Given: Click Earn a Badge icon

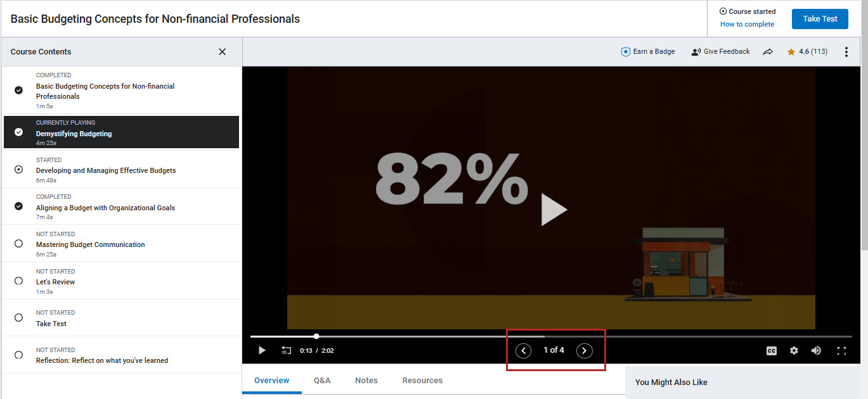Looking at the screenshot, I should click(x=625, y=52).
